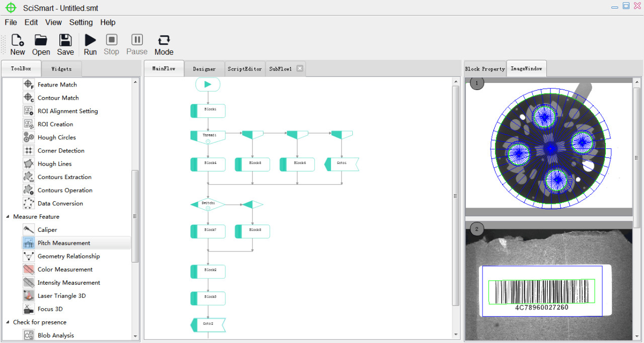Close the SubFlow1 tab
This screenshot has width=644, height=343.
tap(300, 68)
